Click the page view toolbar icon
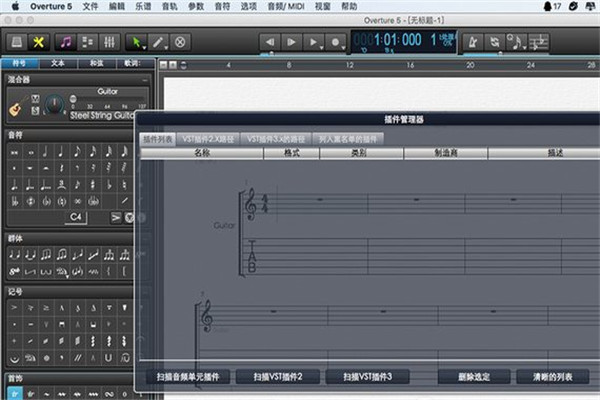Image resolution: width=600 pixels, height=400 pixels. (16, 42)
